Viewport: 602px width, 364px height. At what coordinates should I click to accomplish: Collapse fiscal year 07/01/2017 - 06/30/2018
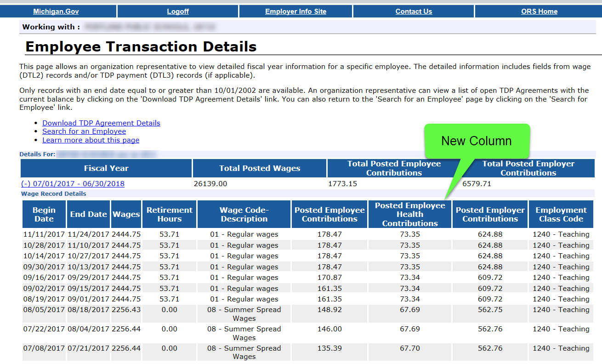tap(73, 184)
